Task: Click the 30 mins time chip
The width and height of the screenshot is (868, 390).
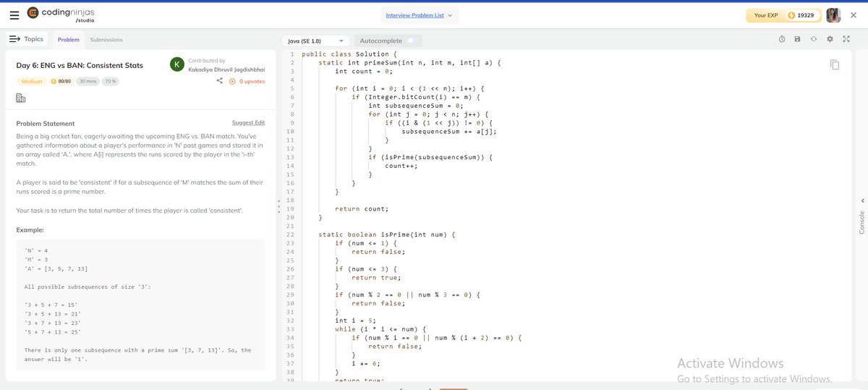Action: pos(88,81)
